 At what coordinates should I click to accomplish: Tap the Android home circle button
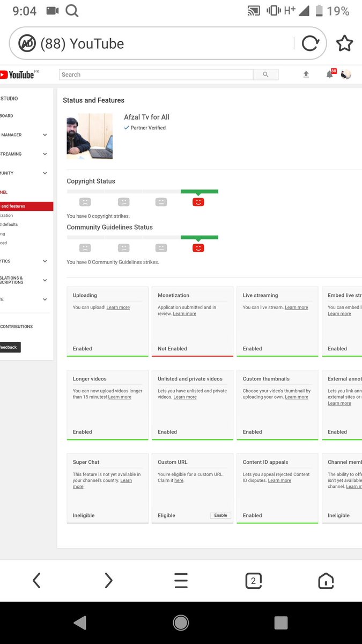(x=181, y=623)
